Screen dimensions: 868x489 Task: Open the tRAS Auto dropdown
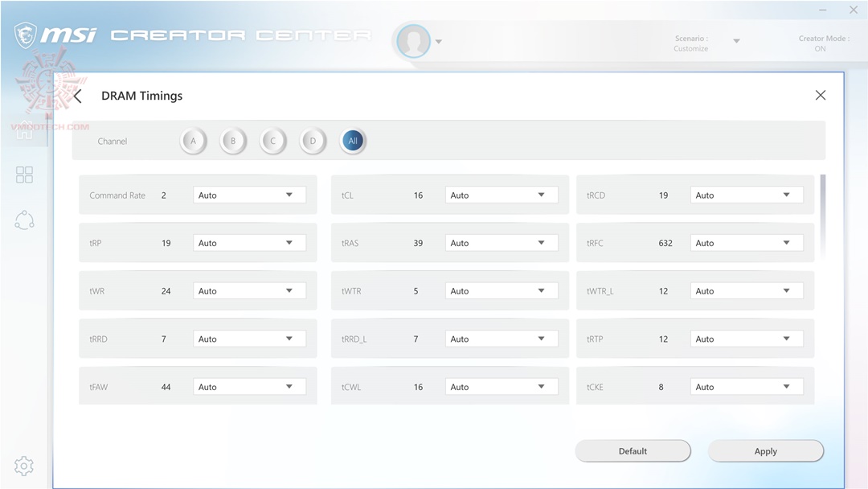click(x=502, y=243)
